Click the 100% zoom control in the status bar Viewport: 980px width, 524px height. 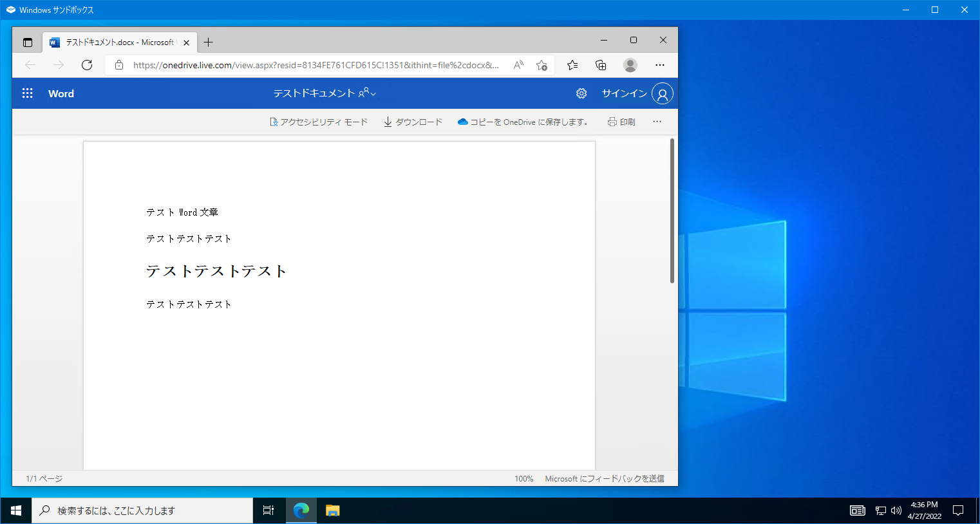coord(523,478)
